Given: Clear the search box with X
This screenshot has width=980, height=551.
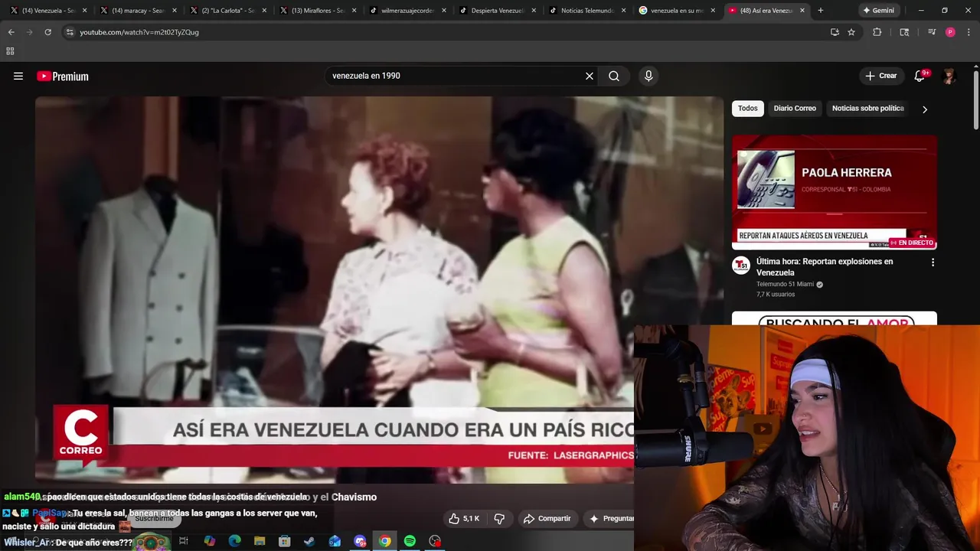Looking at the screenshot, I should (590, 76).
